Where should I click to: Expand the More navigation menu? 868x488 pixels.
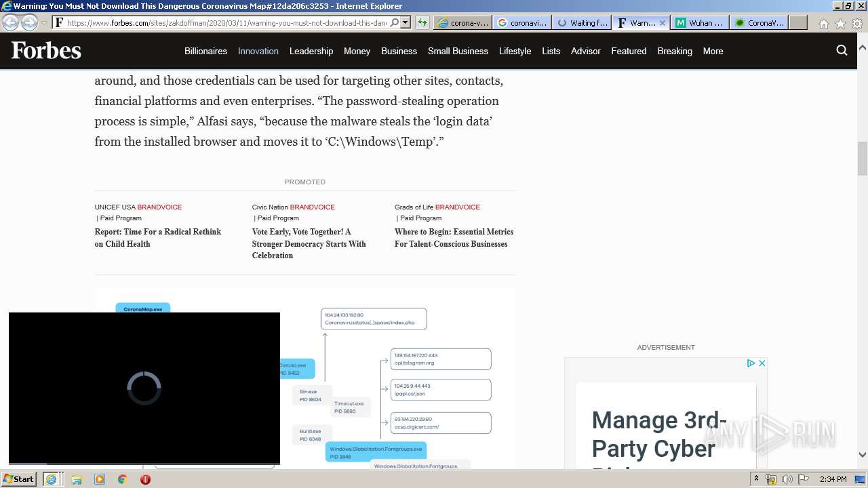713,51
